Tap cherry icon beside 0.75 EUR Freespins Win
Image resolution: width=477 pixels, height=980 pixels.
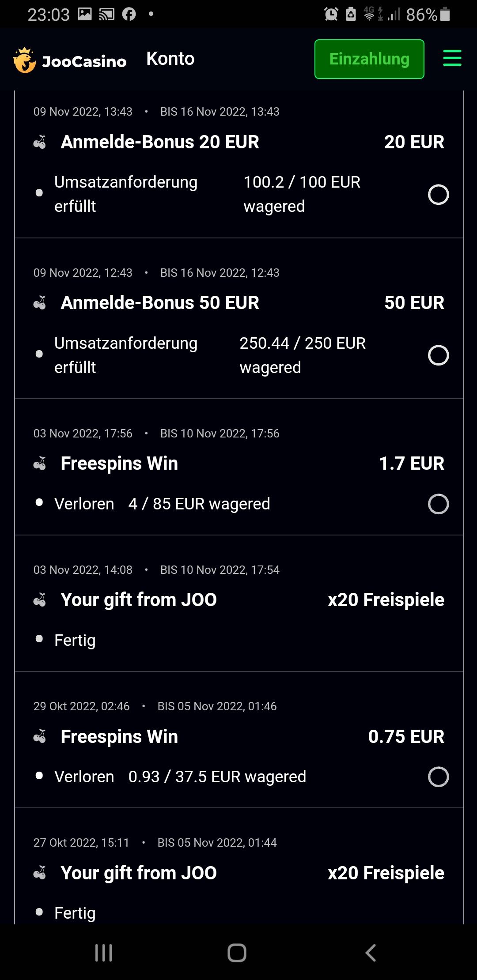point(40,737)
